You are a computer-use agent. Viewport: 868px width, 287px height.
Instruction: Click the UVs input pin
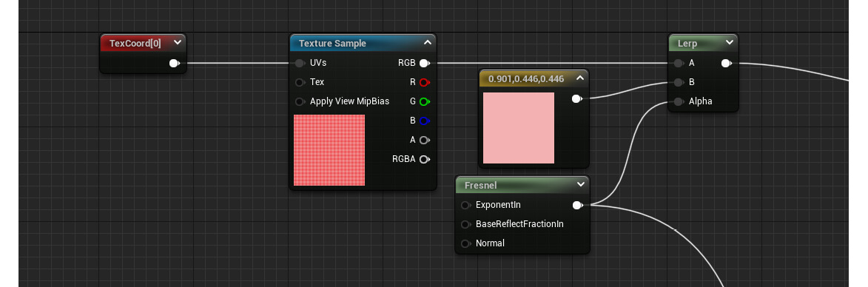[x=300, y=63]
